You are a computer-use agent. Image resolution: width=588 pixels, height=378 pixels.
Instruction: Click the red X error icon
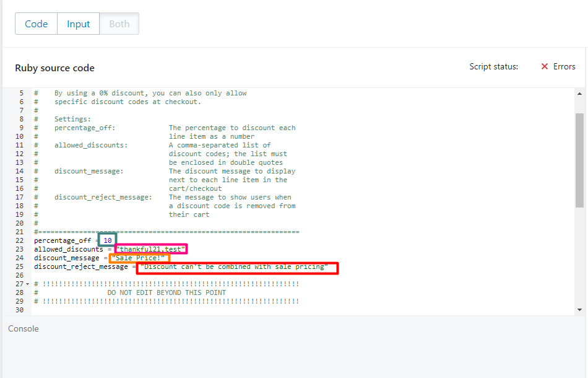coord(545,66)
